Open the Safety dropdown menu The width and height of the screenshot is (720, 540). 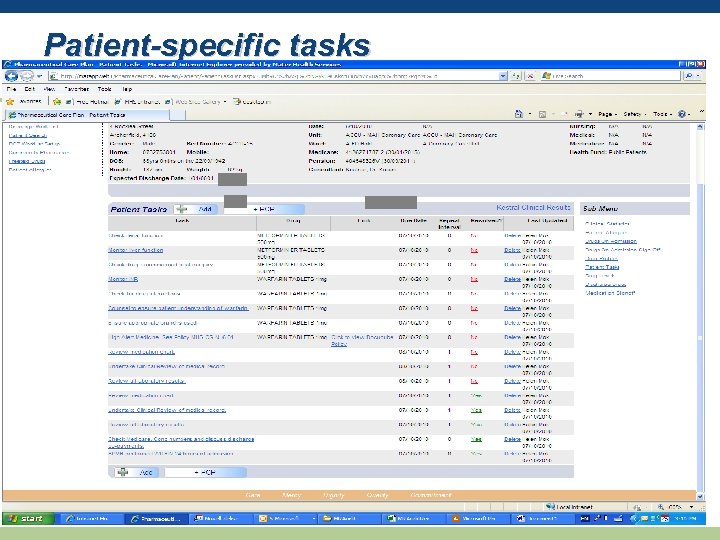pyautogui.click(x=635, y=114)
